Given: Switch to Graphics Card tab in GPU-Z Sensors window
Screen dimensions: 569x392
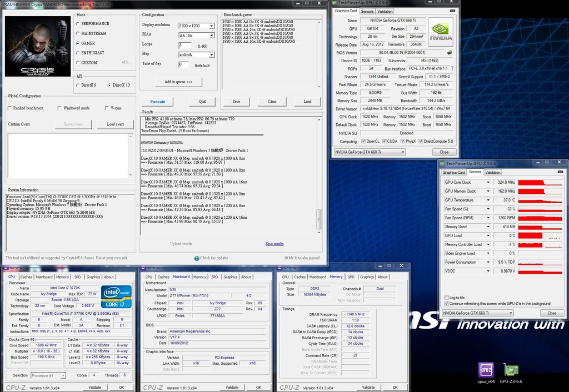Looking at the screenshot, I should click(453, 172).
